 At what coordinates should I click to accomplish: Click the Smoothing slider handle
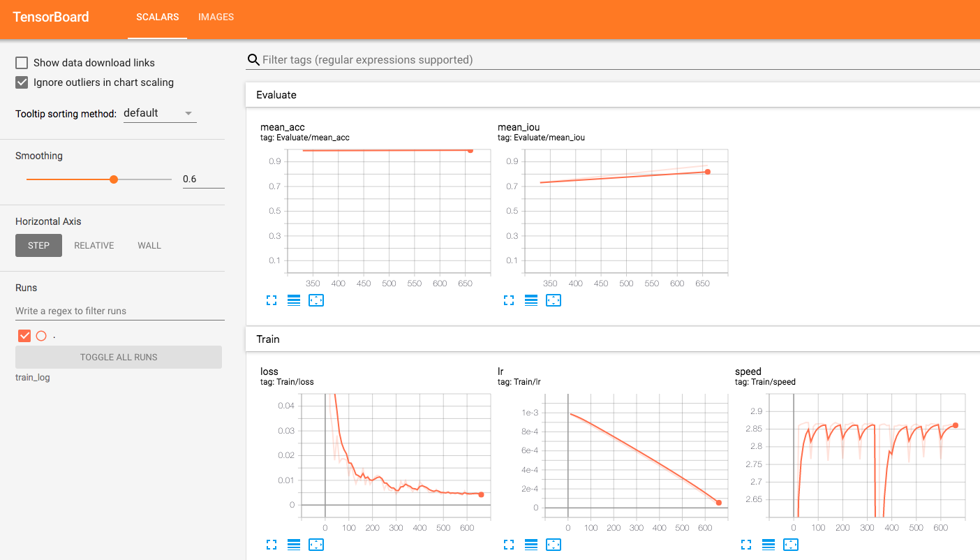pos(114,179)
